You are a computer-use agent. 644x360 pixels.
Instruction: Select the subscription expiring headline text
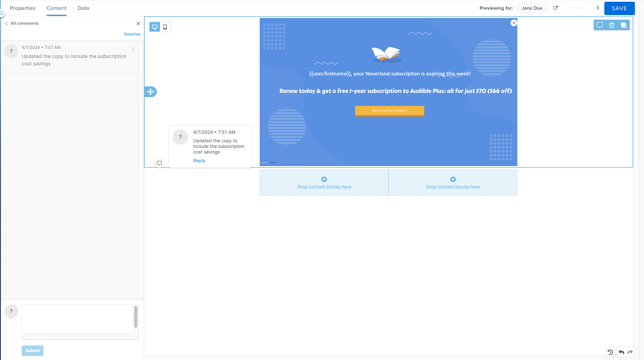[390, 73]
